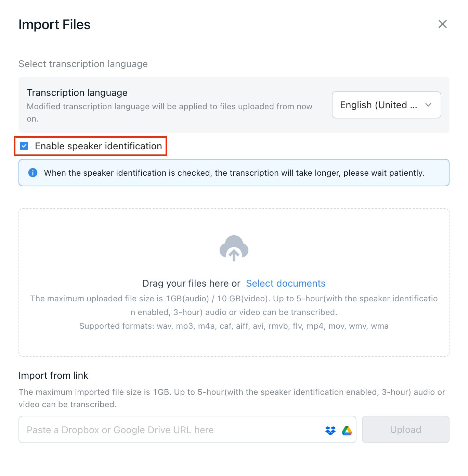Click the Transcription language label

pyautogui.click(x=77, y=93)
